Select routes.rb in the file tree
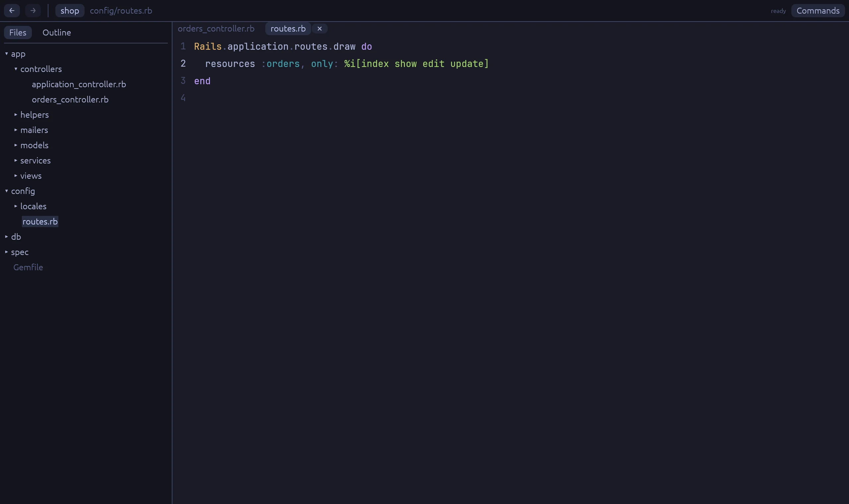 coord(40,221)
